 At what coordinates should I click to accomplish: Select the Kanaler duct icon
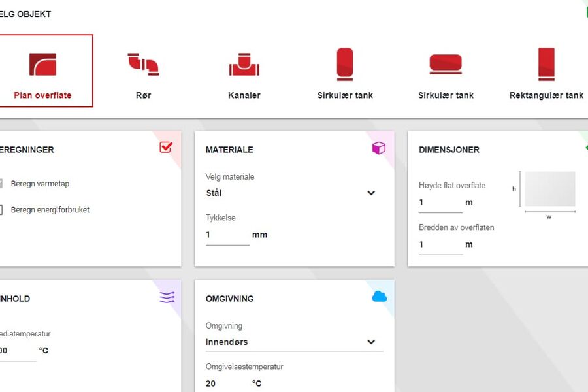[244, 65]
